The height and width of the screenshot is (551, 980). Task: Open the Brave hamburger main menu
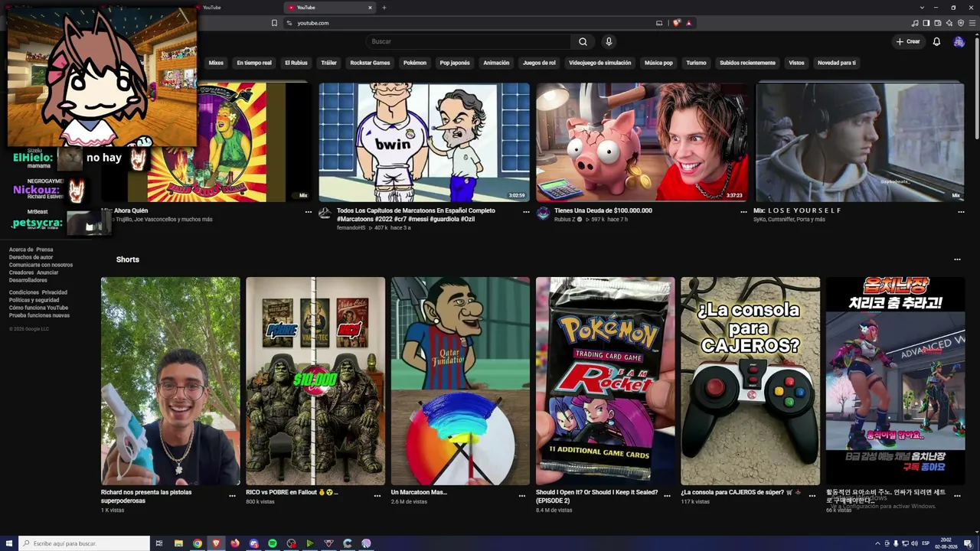click(972, 23)
